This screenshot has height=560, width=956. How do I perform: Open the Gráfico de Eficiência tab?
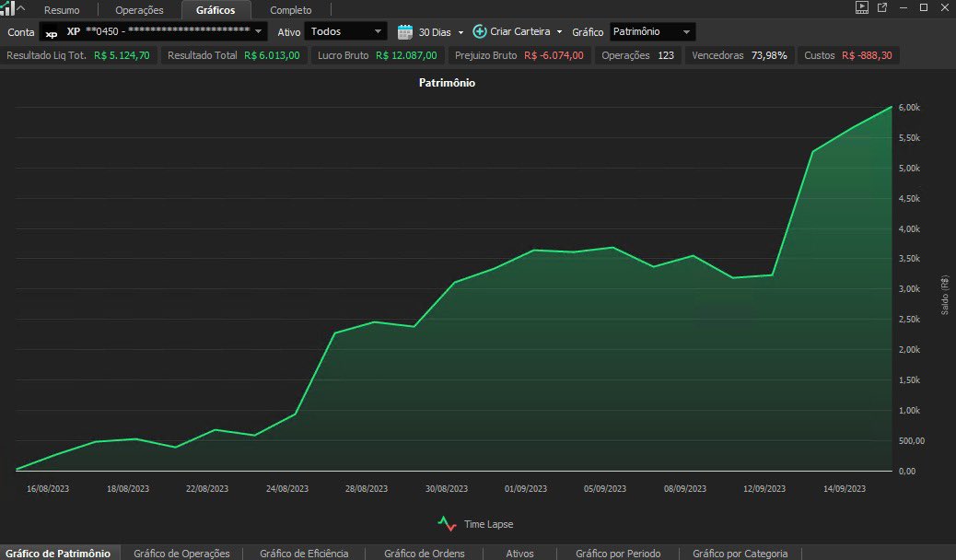click(x=304, y=554)
